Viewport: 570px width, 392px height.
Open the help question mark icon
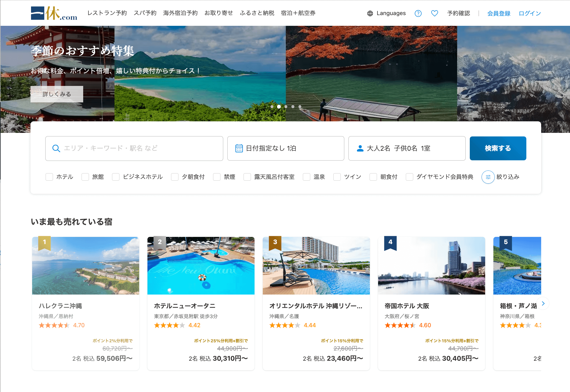coord(418,13)
